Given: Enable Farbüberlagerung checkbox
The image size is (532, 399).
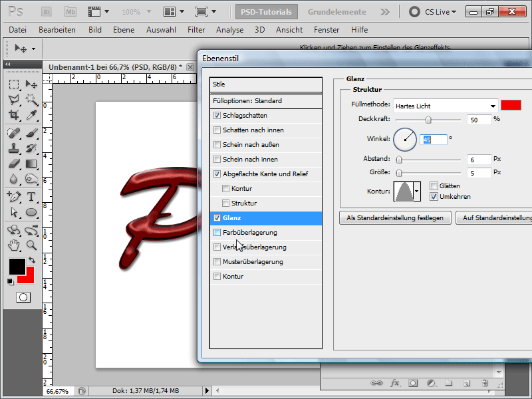Looking at the screenshot, I should pos(217,232).
